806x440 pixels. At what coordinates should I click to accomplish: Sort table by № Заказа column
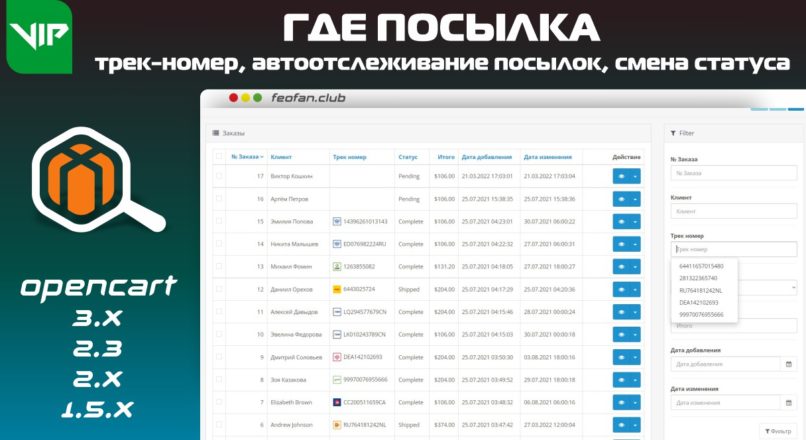click(x=247, y=157)
